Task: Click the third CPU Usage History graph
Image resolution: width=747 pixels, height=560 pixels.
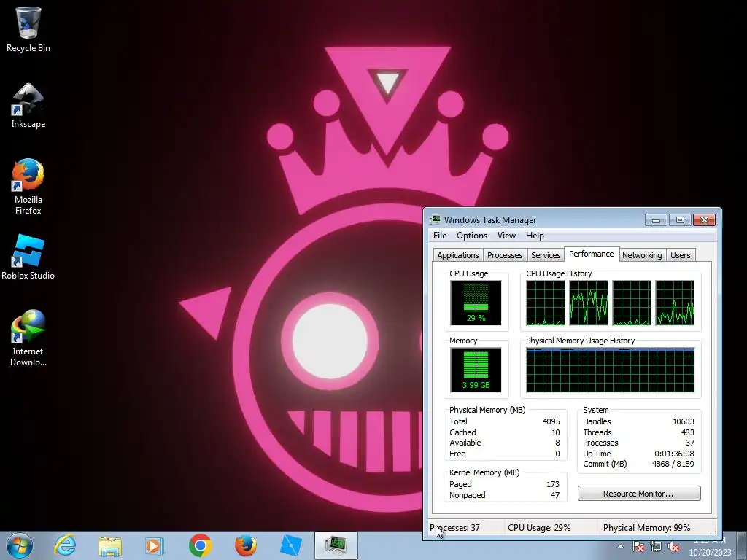Action: click(631, 303)
